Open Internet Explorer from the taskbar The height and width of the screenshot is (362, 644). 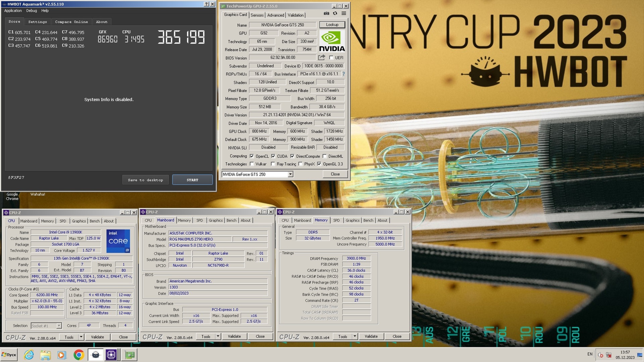coord(29,355)
